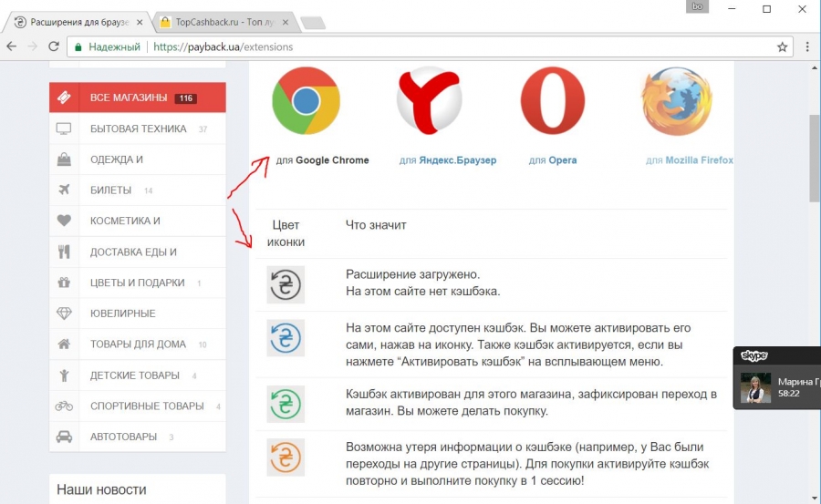The image size is (821, 504).
Task: Open 'ЮВЕЛИРНЫЕ' category
Action: 138,314
